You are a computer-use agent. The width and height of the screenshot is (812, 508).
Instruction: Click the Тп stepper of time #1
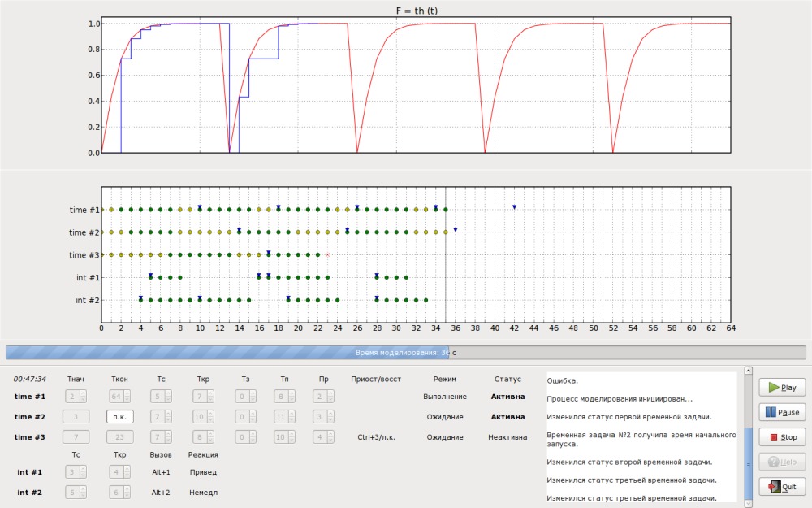pos(284,397)
